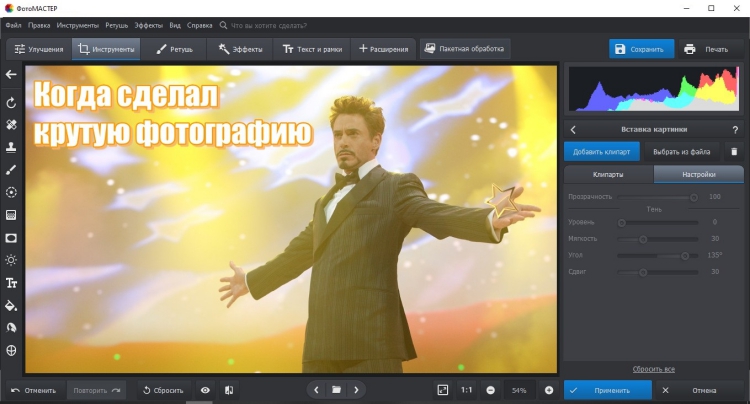The height and width of the screenshot is (404, 750).
Task: Select the background replace tool
Action: (11, 328)
